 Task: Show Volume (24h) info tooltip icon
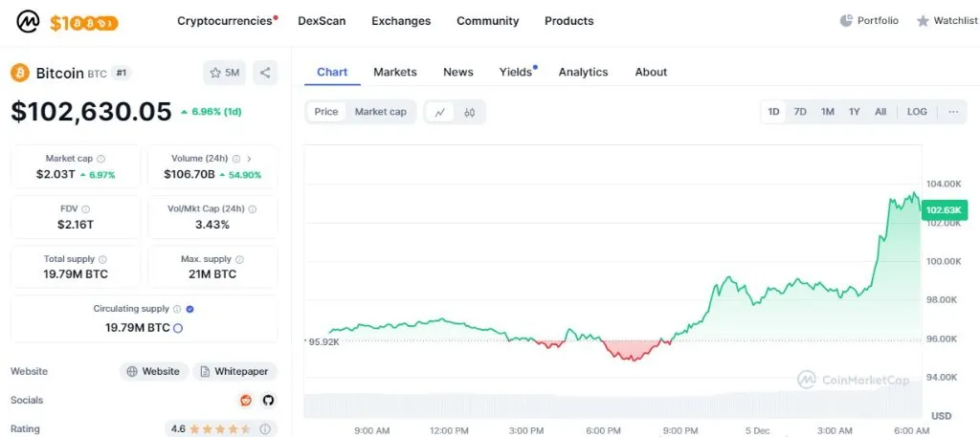tap(236, 159)
